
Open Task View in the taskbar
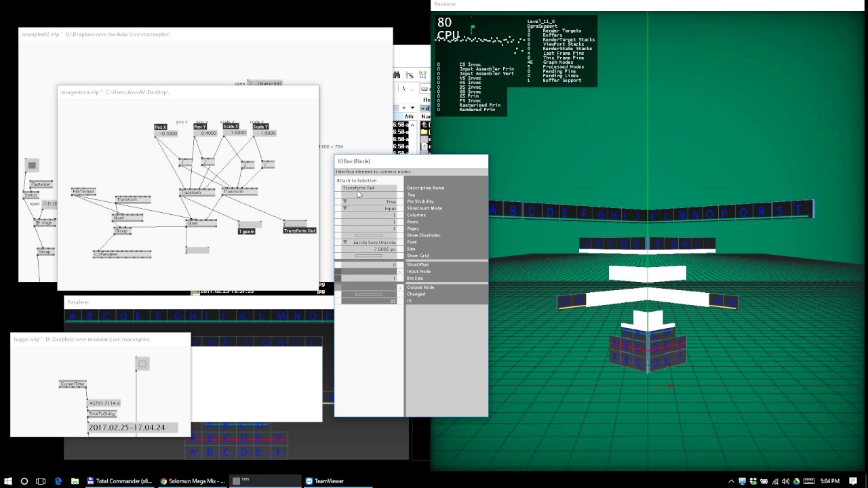[x=41, y=481]
